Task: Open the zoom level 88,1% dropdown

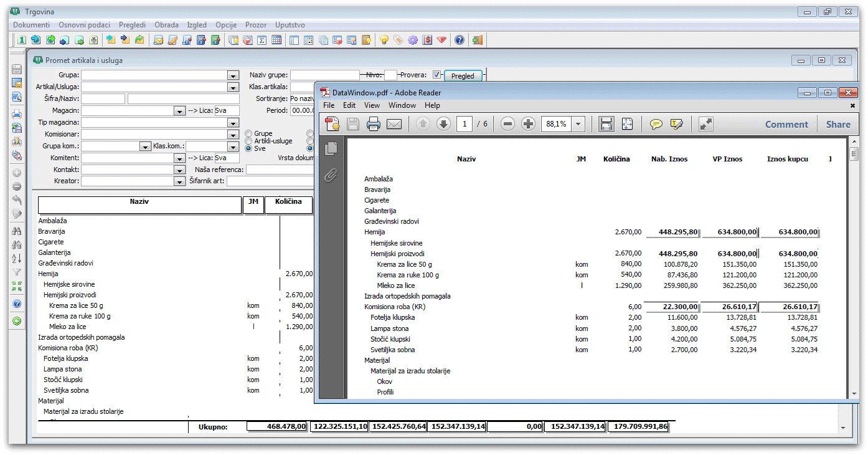Action: coord(578,124)
